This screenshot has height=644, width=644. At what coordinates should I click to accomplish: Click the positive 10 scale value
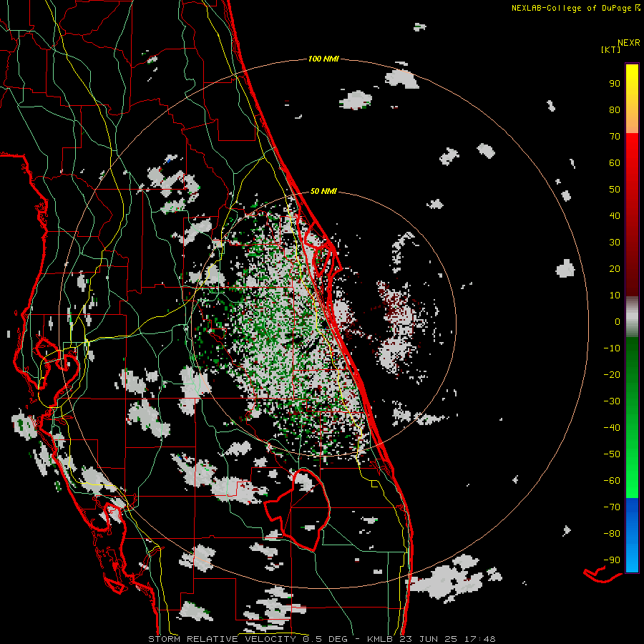click(x=615, y=296)
